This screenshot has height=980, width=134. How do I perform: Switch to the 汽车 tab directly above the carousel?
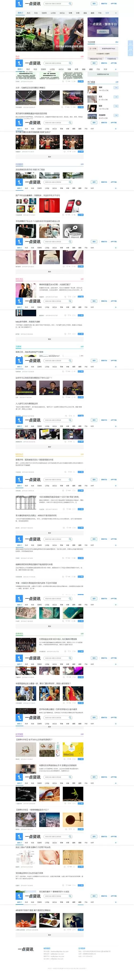point(100,13)
